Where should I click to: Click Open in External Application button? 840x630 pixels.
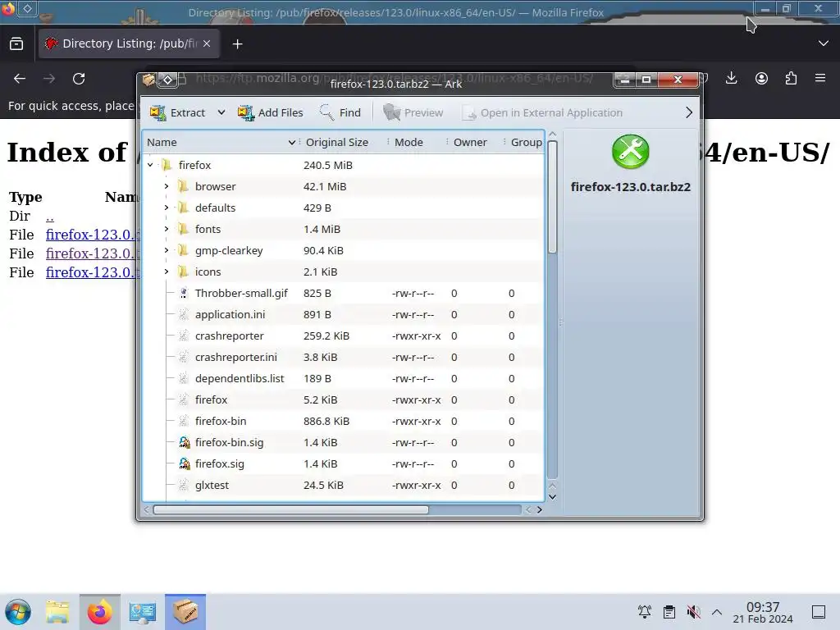(x=542, y=112)
